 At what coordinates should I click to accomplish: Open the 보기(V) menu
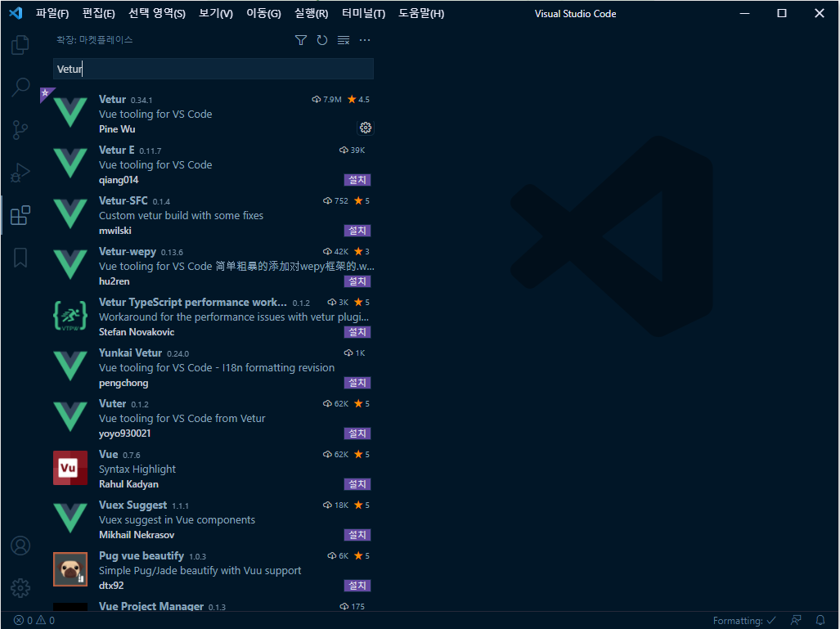(216, 13)
